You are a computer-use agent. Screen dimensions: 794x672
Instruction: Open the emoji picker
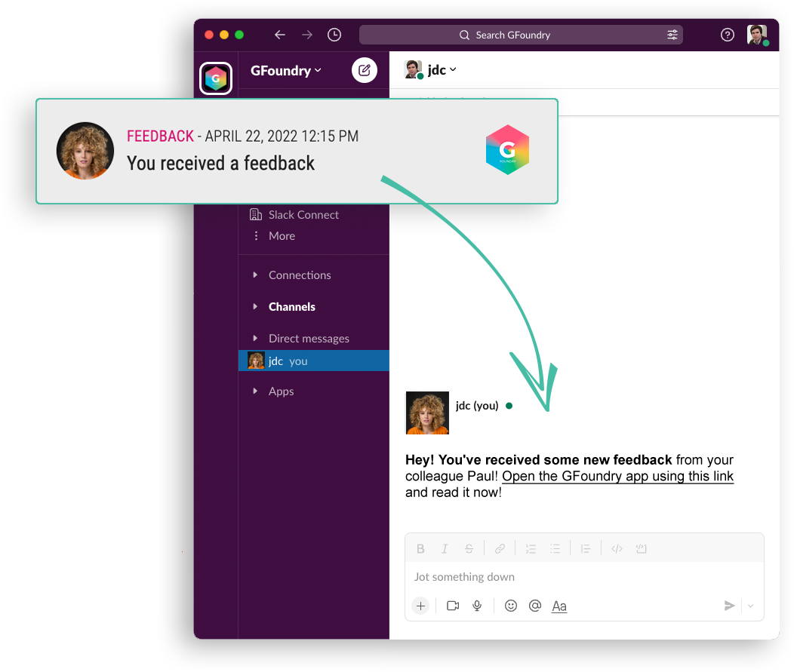pos(511,606)
